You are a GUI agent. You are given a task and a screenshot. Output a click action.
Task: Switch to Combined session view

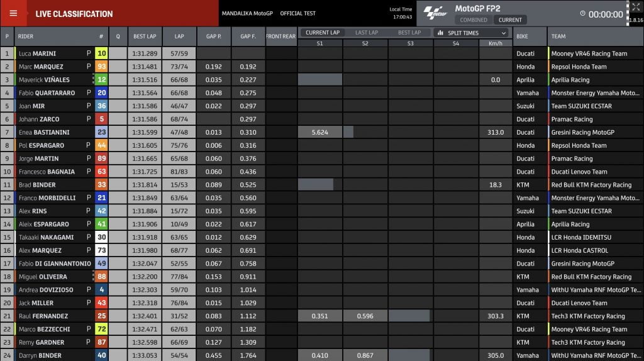[474, 20]
